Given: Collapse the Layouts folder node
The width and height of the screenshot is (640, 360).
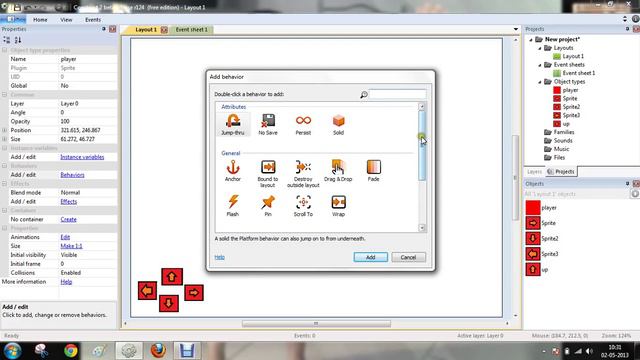Looking at the screenshot, I should click(540, 48).
